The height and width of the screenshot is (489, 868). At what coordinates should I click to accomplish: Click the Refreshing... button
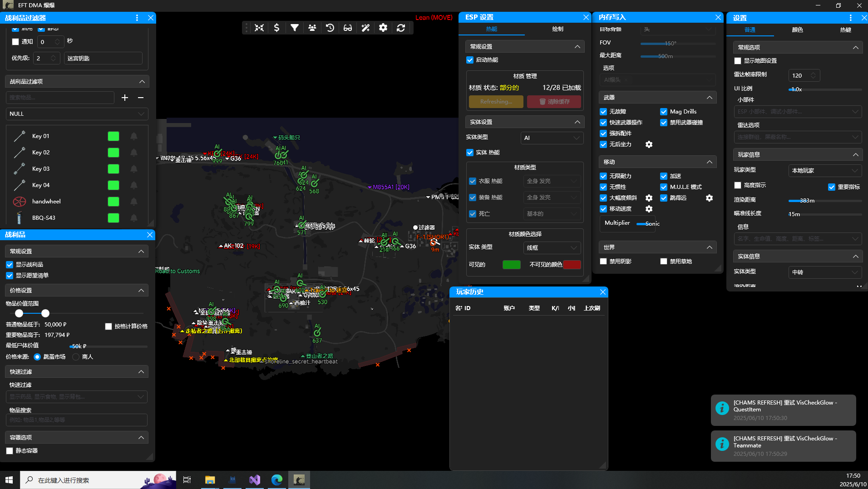496,102
